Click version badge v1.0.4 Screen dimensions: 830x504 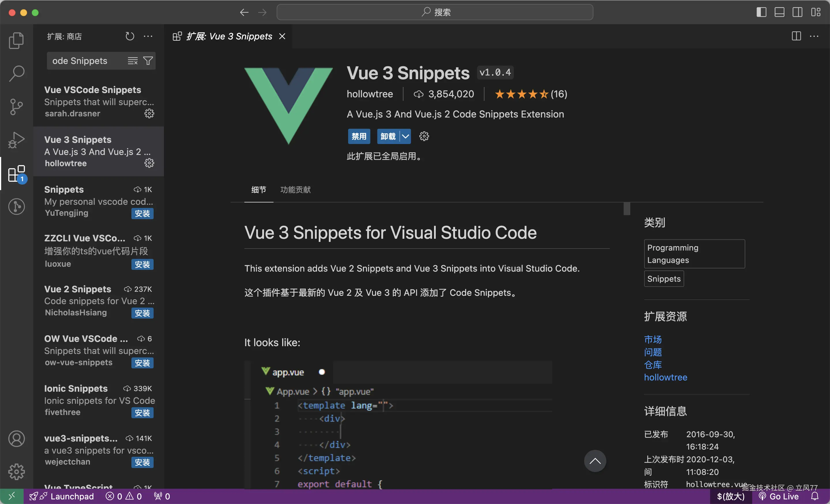point(495,72)
